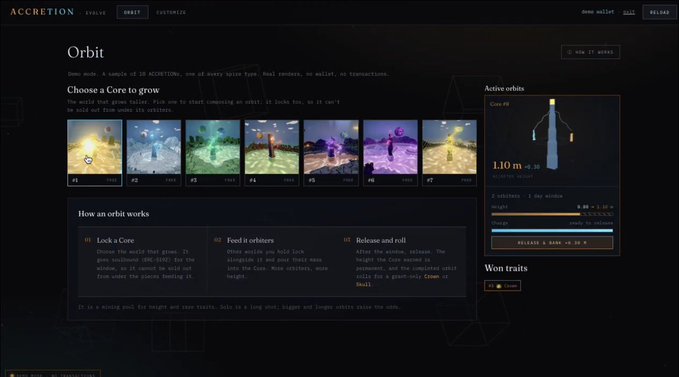This screenshot has width=679, height=377.
Task: Click the Feed it orbiters step title
Action: pyautogui.click(x=250, y=240)
